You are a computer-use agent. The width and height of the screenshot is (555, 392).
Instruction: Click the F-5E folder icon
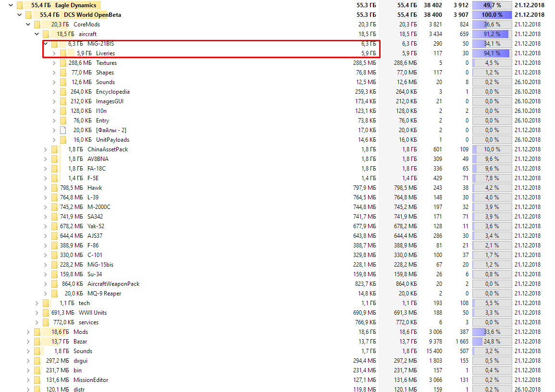tap(54, 178)
